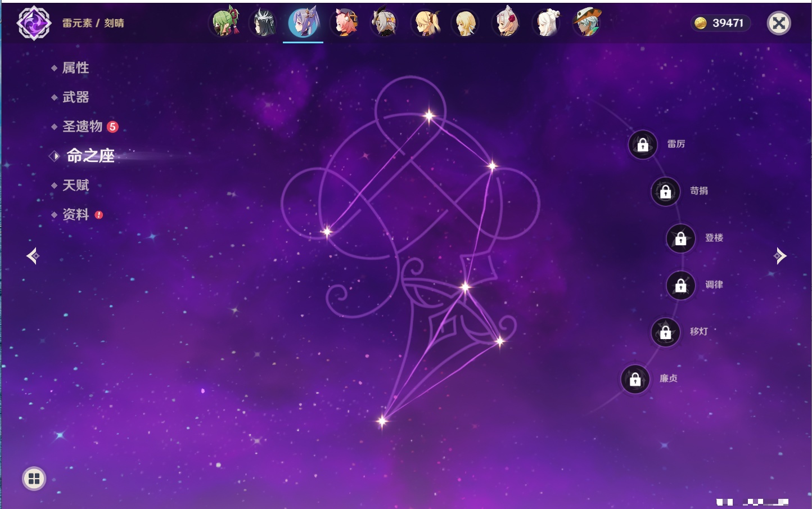Screen dimensions: 812x509
Task: Show the 天赋 tab
Action: click(75, 185)
